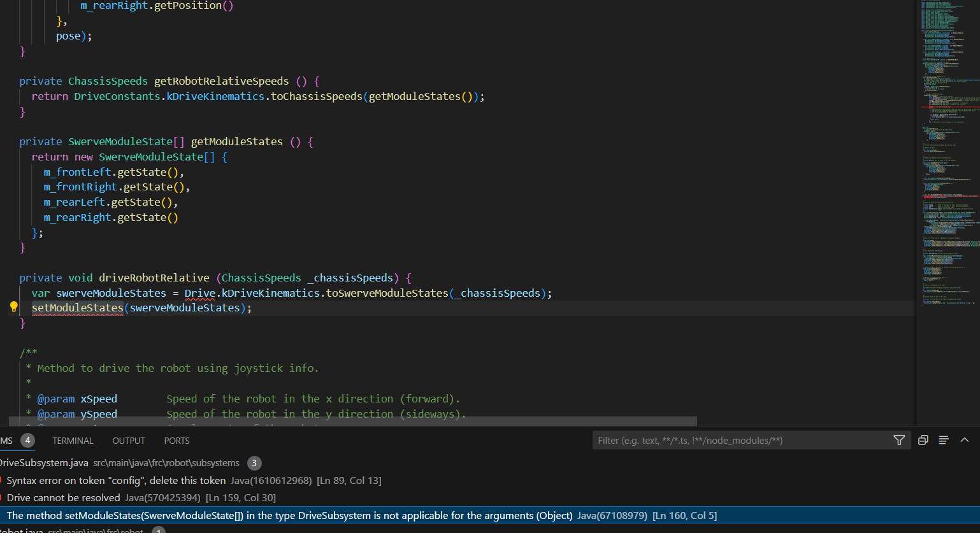Click the badge showing 3 beside DriveSubsystem.java
The width and height of the screenshot is (980, 533).
(254, 463)
